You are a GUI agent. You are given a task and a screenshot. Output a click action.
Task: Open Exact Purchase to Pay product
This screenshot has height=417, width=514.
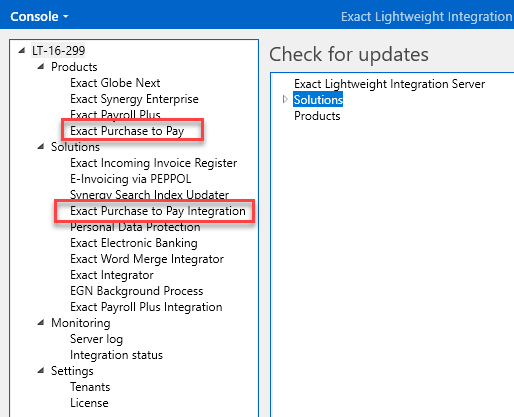click(x=127, y=131)
